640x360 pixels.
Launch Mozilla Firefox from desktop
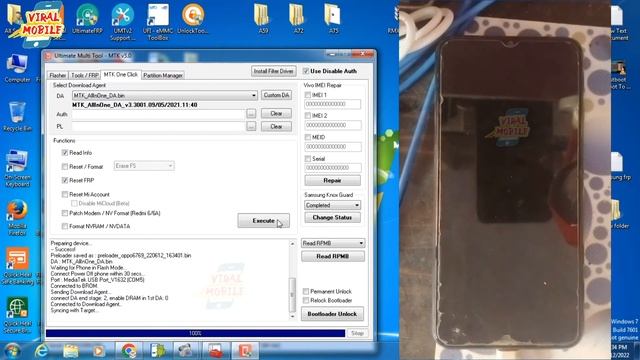[17, 218]
